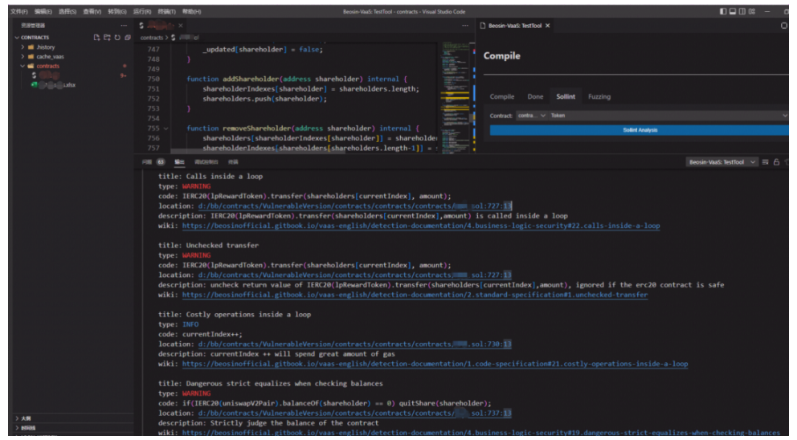This screenshot has height=440, width=797.
Task: Open the Edit menu
Action: 43,11
